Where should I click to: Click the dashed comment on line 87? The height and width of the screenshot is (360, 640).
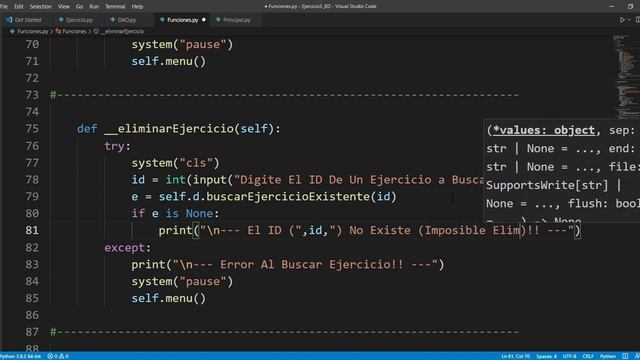coord(284,332)
